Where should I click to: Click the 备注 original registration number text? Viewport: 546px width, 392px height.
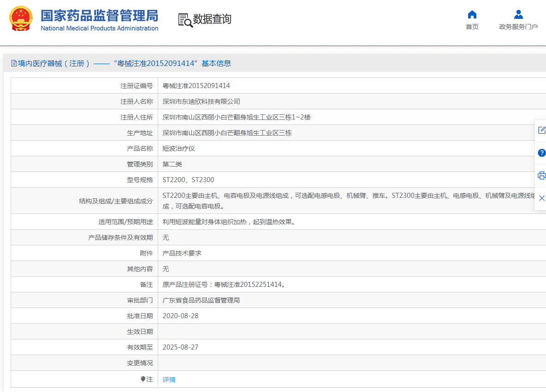pyautogui.click(x=225, y=285)
